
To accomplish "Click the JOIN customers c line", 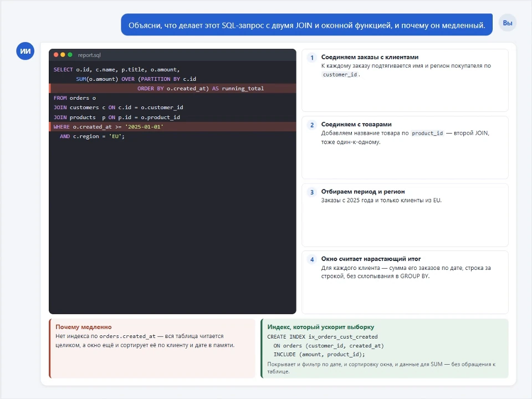I will (x=118, y=108).
